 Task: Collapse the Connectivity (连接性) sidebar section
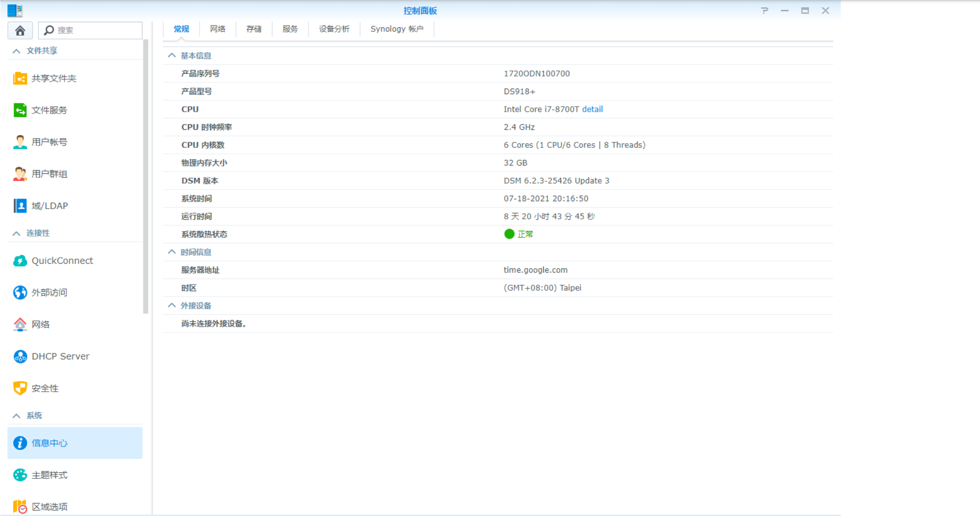click(17, 233)
